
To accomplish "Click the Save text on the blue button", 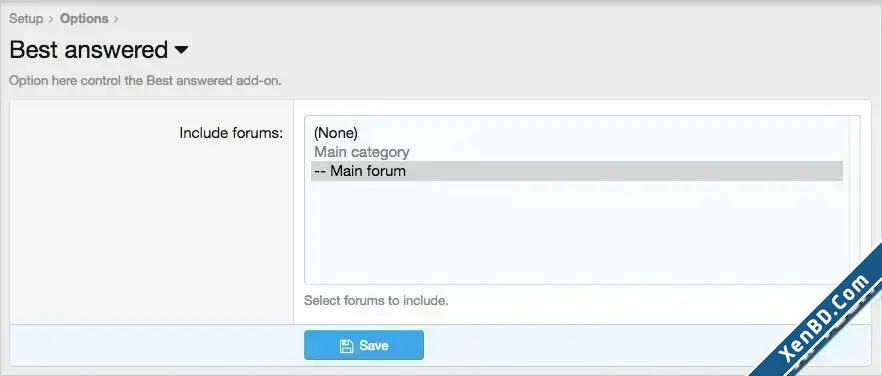I will click(374, 346).
